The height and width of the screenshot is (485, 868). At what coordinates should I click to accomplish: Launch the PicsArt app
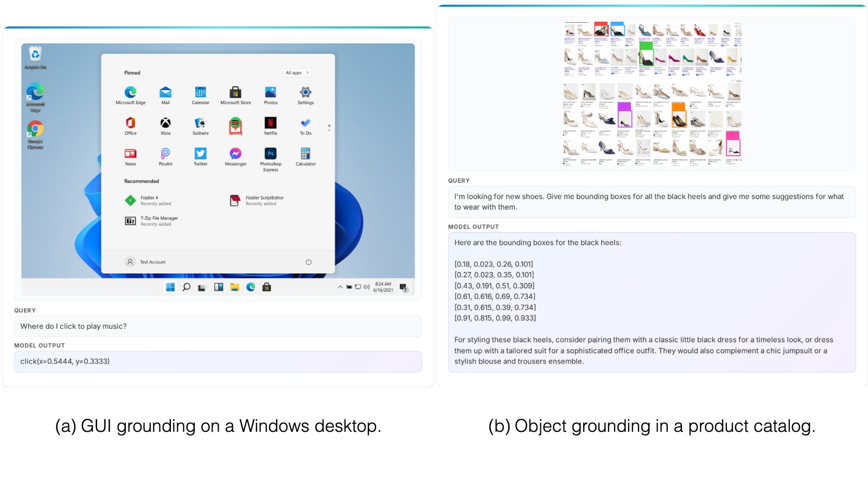click(165, 156)
